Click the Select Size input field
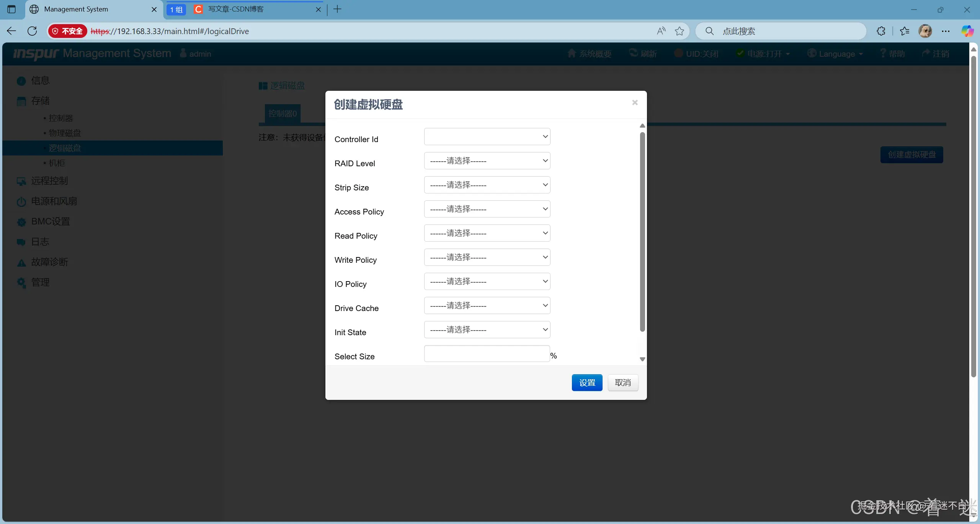The height and width of the screenshot is (524, 980). tap(487, 354)
